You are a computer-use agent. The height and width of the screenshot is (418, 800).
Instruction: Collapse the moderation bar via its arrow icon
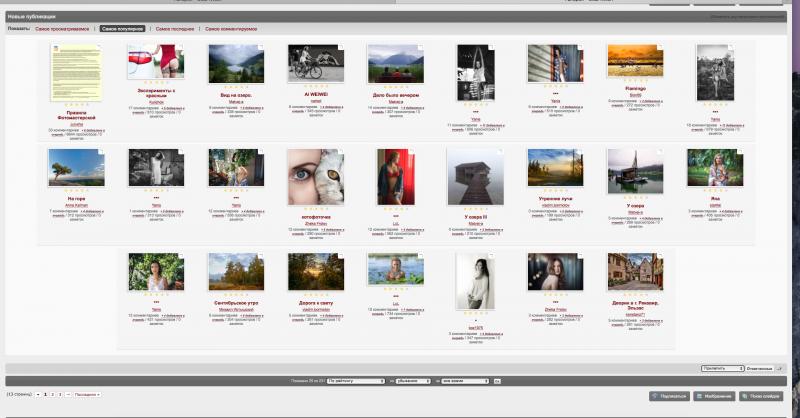pos(780,368)
